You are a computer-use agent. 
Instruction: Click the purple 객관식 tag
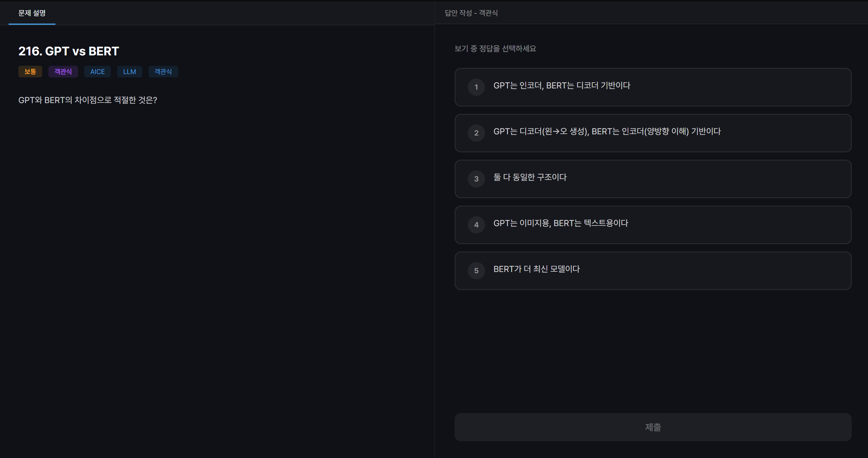pos(63,71)
